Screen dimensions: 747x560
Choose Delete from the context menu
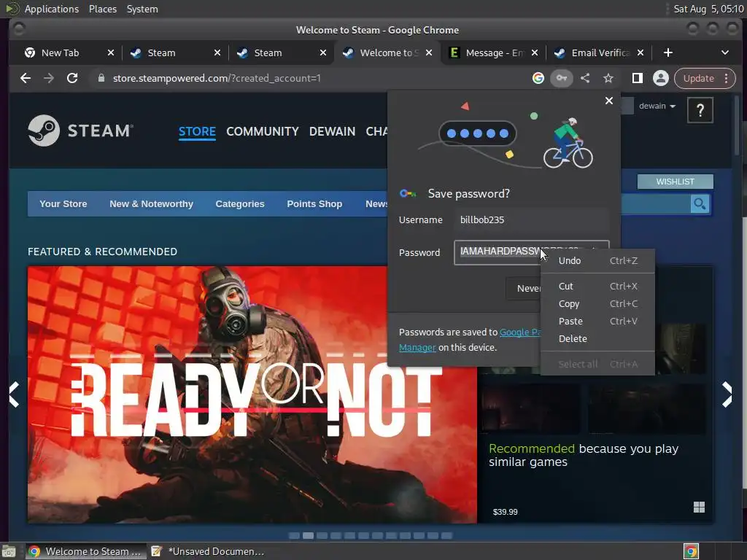pyautogui.click(x=597, y=338)
